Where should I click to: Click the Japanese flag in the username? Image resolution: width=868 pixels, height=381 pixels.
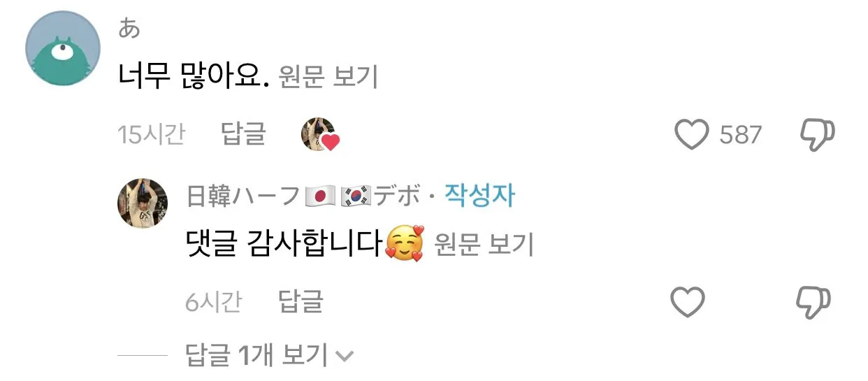320,197
